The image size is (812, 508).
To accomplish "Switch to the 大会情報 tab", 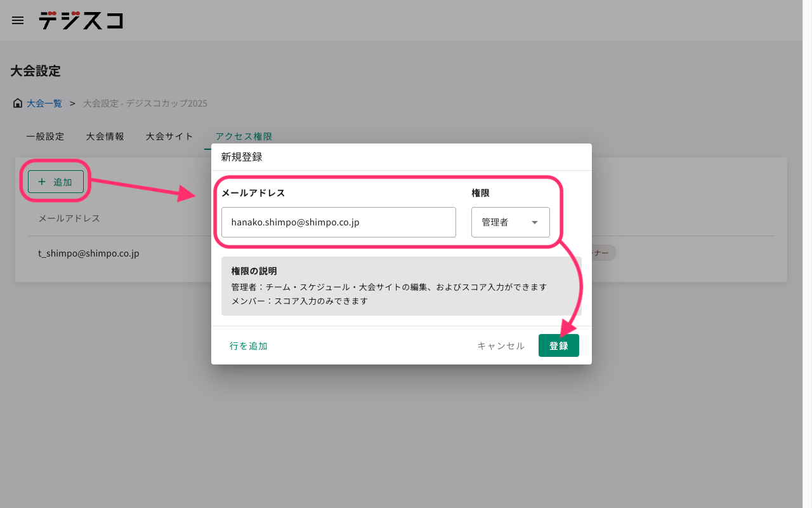I will tap(104, 136).
